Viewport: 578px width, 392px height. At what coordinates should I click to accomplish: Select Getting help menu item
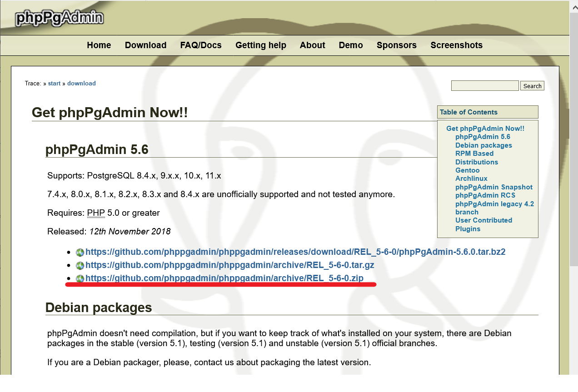(261, 45)
